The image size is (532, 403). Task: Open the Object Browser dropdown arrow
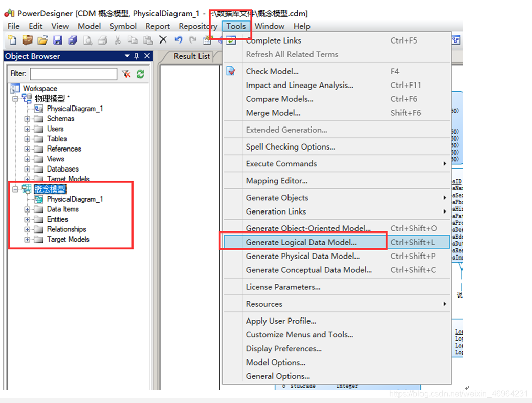pyautogui.click(x=127, y=56)
